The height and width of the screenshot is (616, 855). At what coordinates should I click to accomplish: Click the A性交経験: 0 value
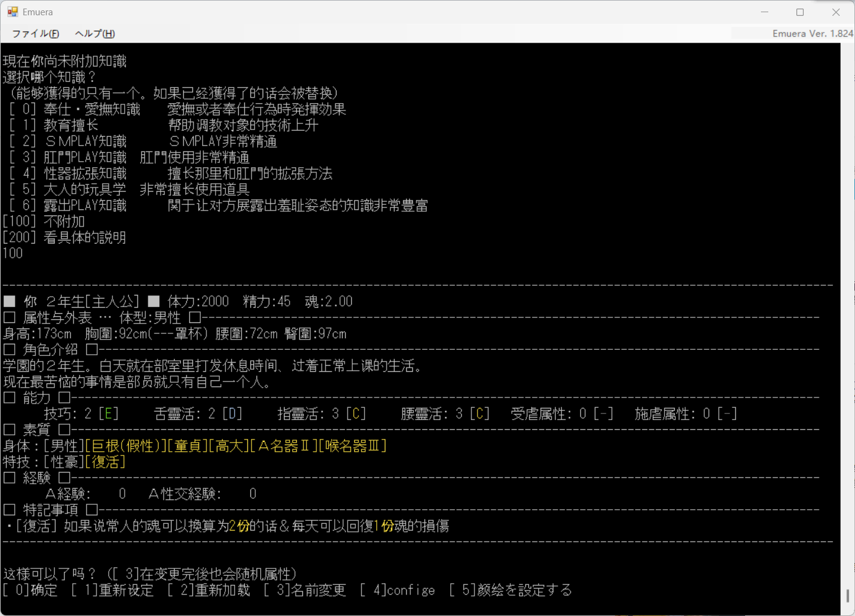pos(202,494)
